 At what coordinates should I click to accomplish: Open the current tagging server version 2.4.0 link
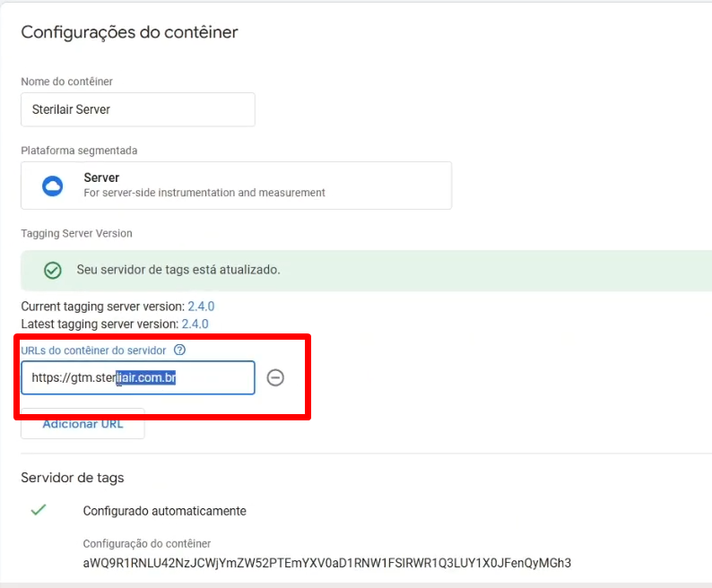pos(201,307)
